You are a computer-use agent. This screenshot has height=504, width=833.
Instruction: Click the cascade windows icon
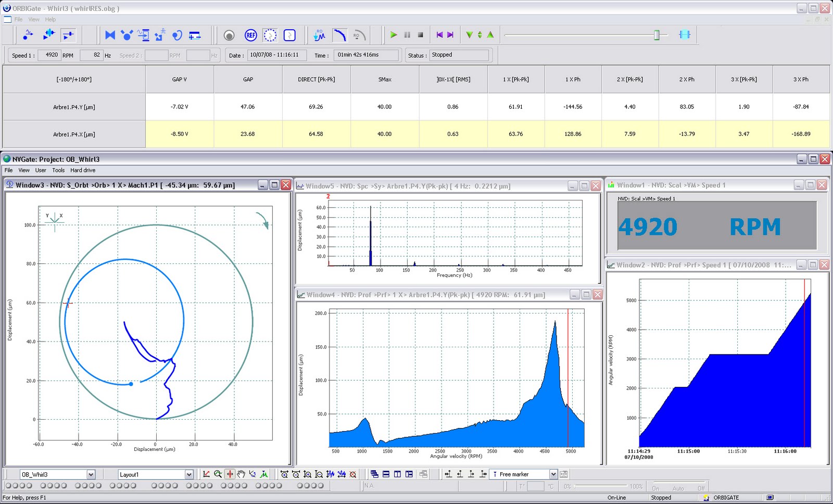(x=374, y=474)
